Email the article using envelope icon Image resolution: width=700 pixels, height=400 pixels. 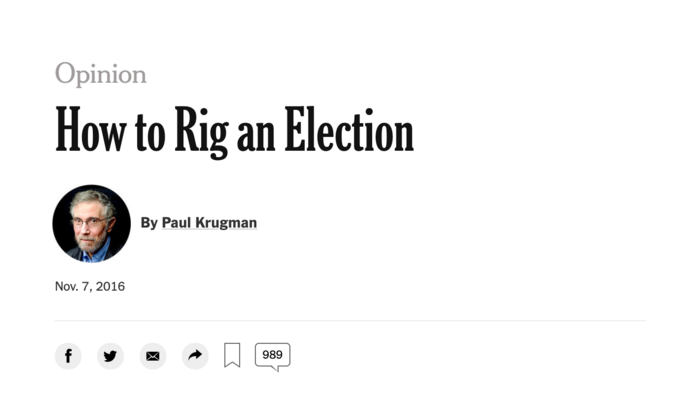pos(153,355)
